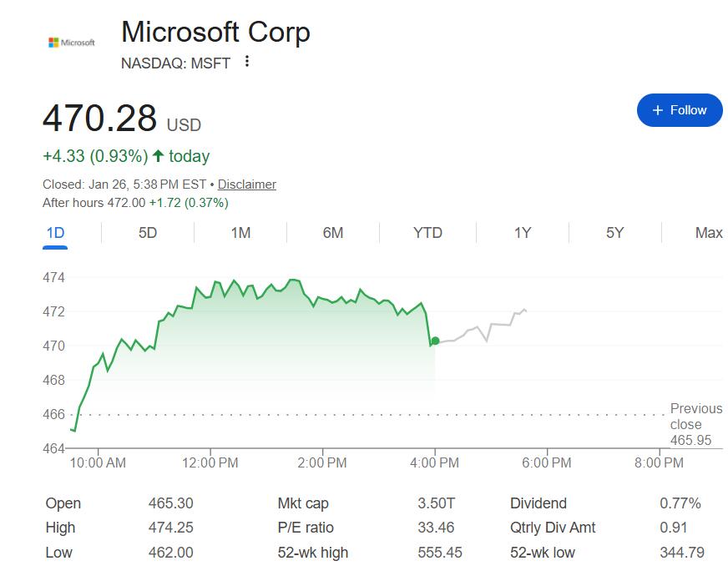
Task: Click the Mkt cap label
Action: pos(303,503)
